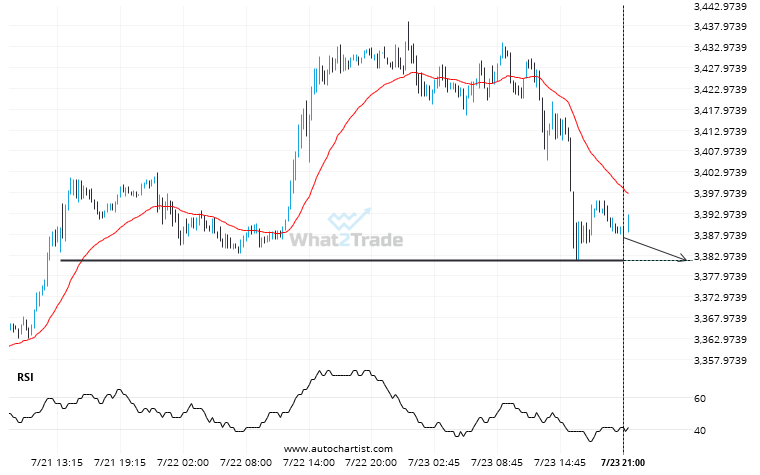The image size is (760, 475).
Task: Select price label 3,422.9739
Action: (720, 90)
